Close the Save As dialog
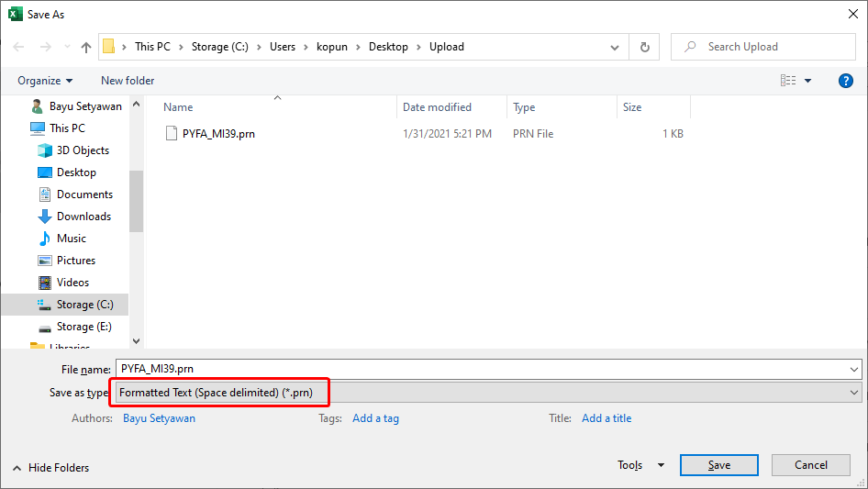The image size is (868, 489). click(853, 14)
